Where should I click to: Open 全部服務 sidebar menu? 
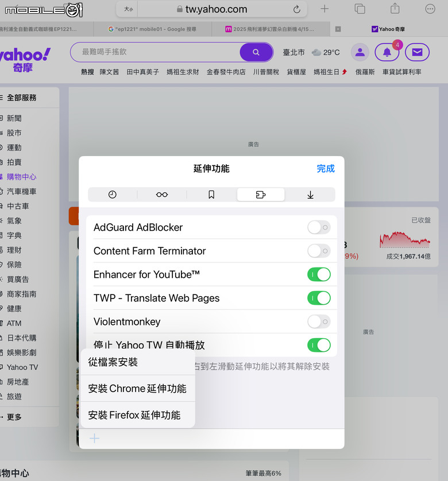[21, 98]
